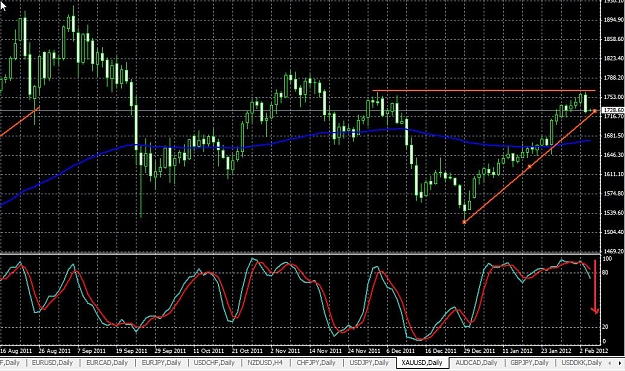The image size is (625, 371).
Task: Click the current price label 1728.60
Action: pos(613,110)
